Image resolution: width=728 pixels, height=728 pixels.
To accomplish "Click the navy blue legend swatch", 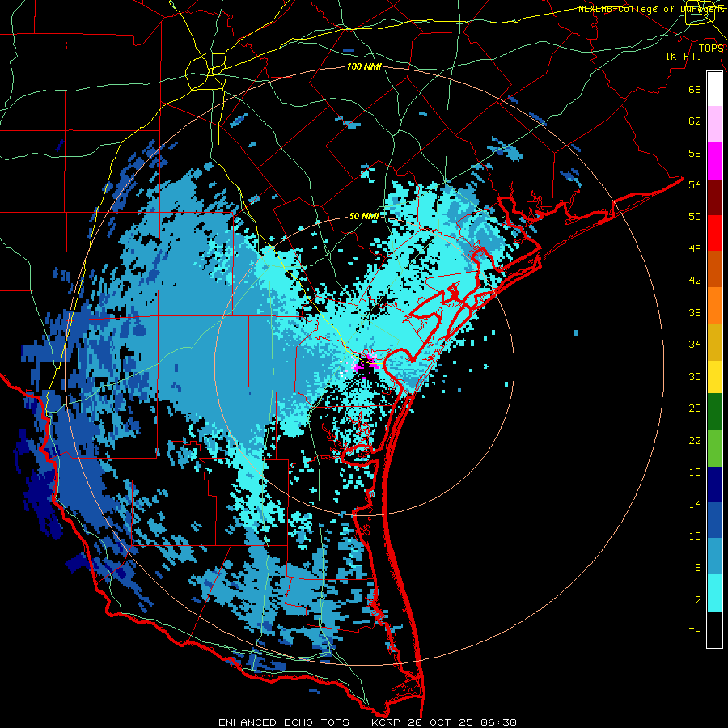I will [714, 485].
